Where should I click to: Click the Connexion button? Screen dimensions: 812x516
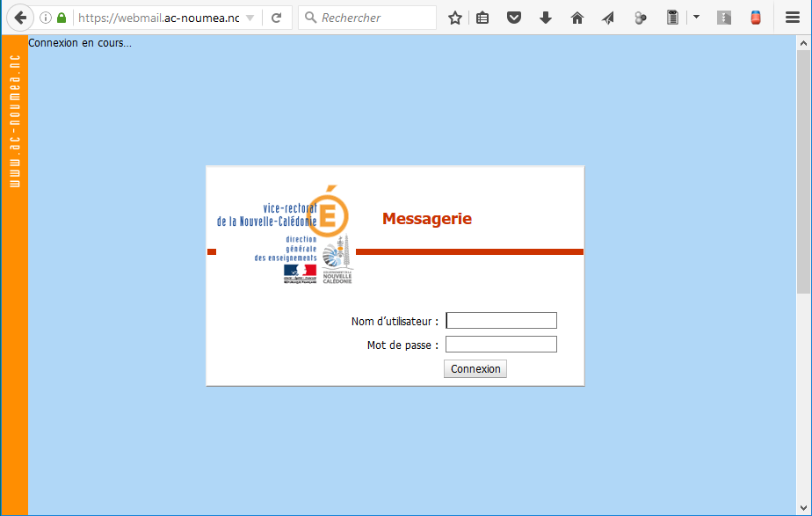[475, 369]
